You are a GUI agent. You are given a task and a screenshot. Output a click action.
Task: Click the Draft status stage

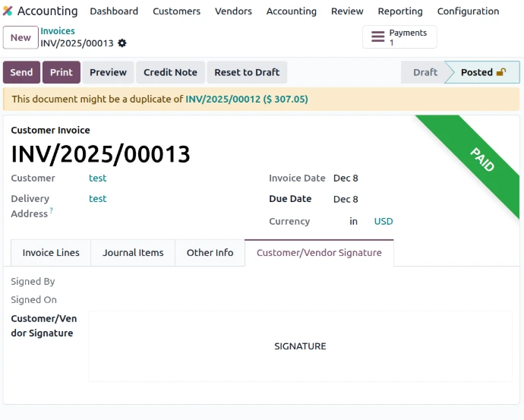tap(425, 73)
